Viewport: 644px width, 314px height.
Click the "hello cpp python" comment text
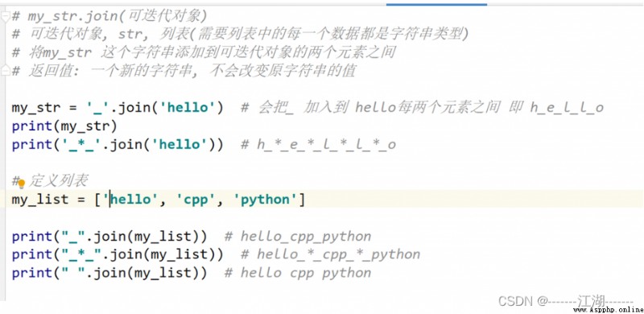(297, 273)
